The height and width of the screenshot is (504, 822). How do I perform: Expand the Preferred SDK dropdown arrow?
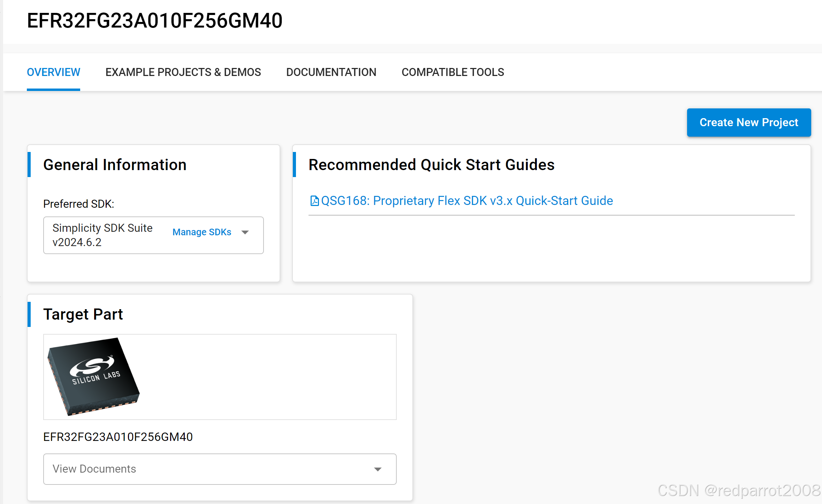click(x=245, y=232)
